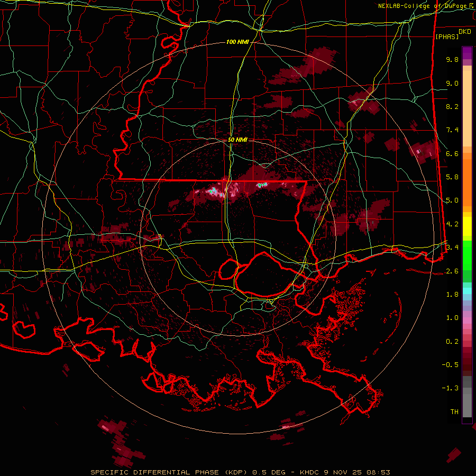Click the -0.5 scale value
This screenshot has height=476, width=476.
[x=450, y=365]
